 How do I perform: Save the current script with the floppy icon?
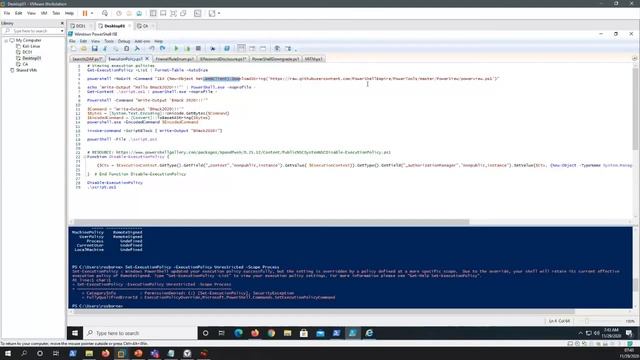(x=94, y=49)
